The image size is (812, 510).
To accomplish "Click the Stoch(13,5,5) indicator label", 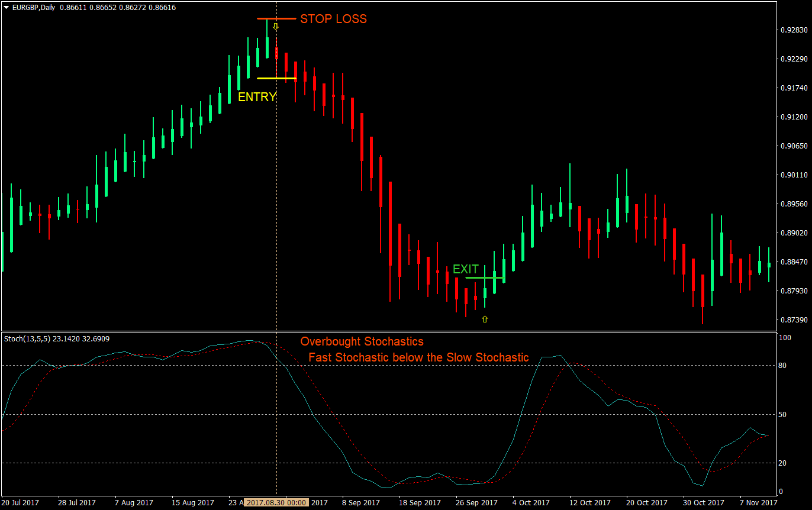I will pyautogui.click(x=57, y=339).
